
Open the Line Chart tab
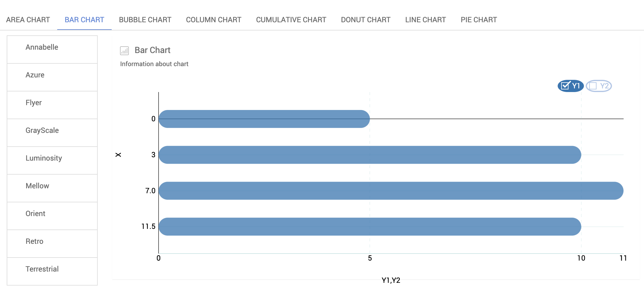[425, 20]
